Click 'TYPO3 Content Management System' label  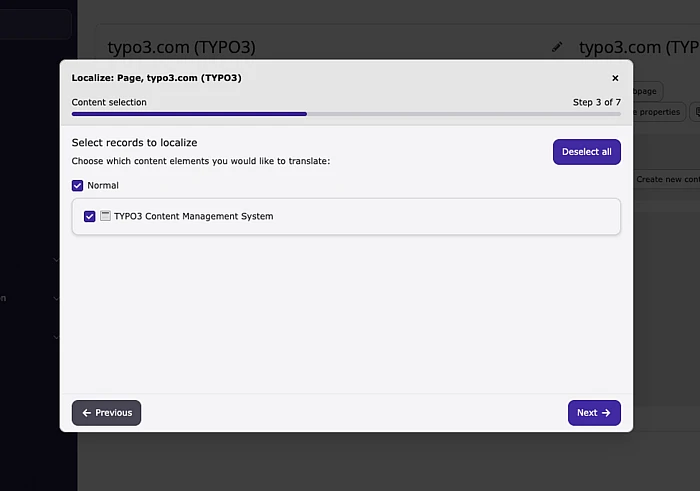pos(193,216)
